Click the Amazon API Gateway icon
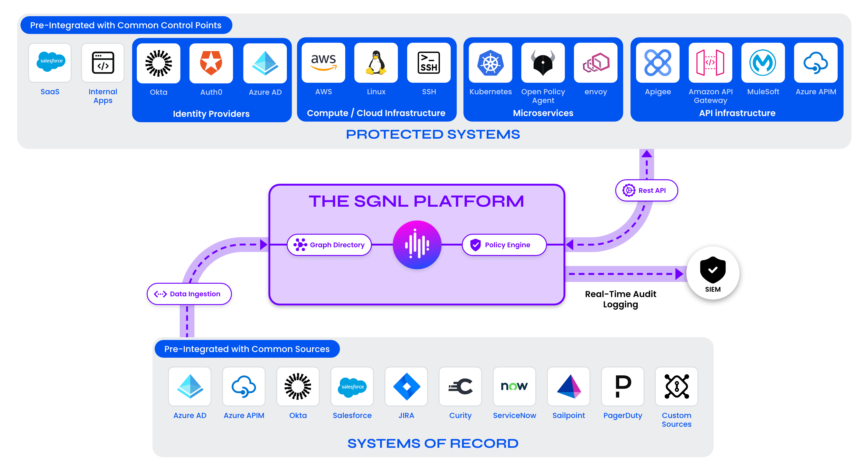This screenshot has width=868, height=475. (x=710, y=63)
